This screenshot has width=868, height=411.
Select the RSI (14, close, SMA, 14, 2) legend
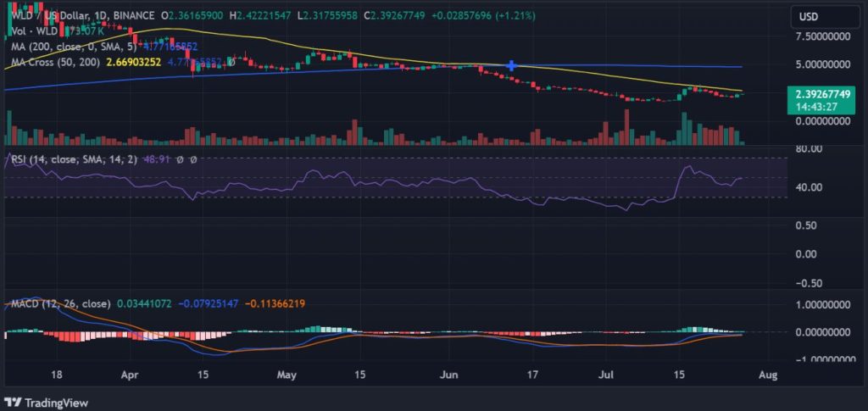tap(75, 159)
